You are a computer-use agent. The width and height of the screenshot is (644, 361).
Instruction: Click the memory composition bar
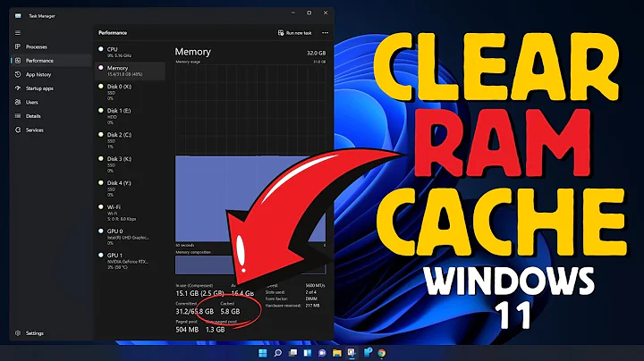[x=250, y=264]
